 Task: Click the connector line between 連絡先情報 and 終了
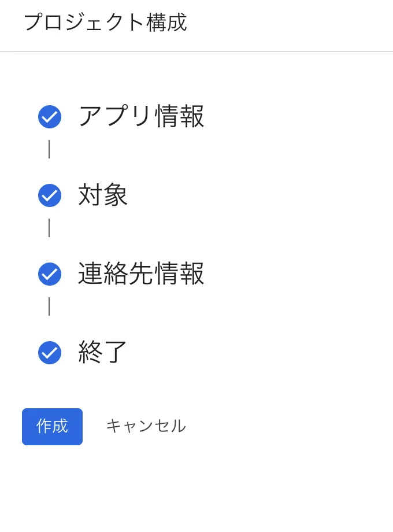pos(49,306)
